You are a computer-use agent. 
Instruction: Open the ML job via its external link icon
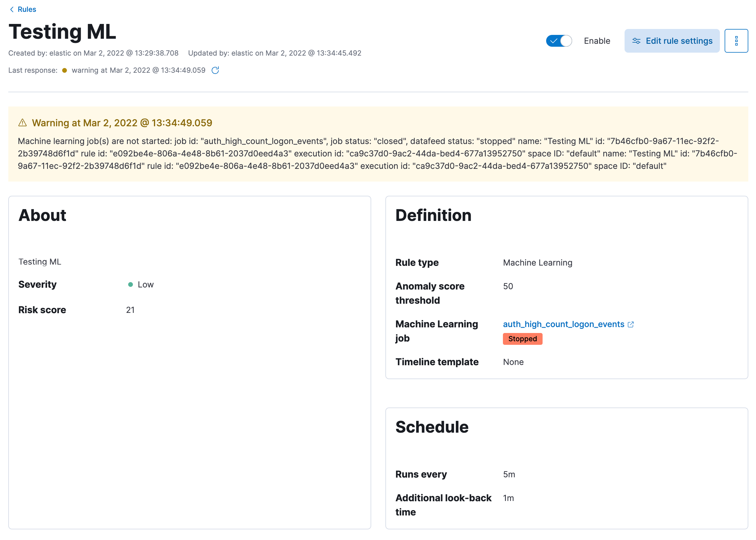click(631, 324)
